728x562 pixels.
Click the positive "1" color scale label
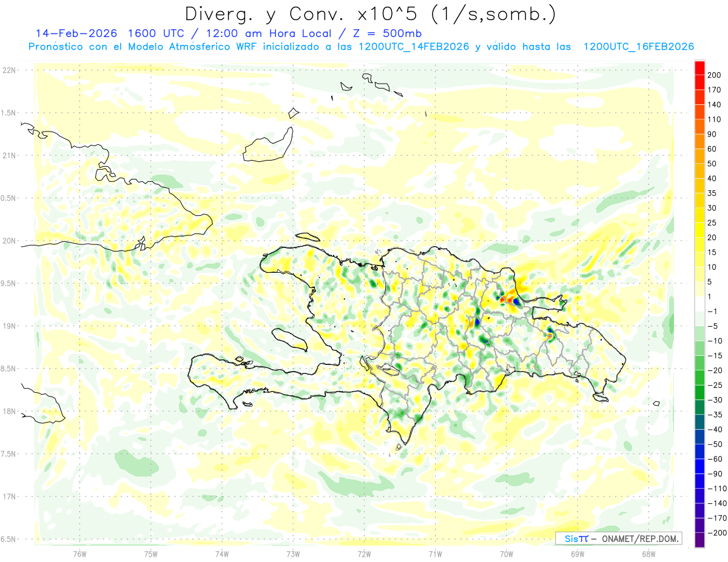coord(710,296)
